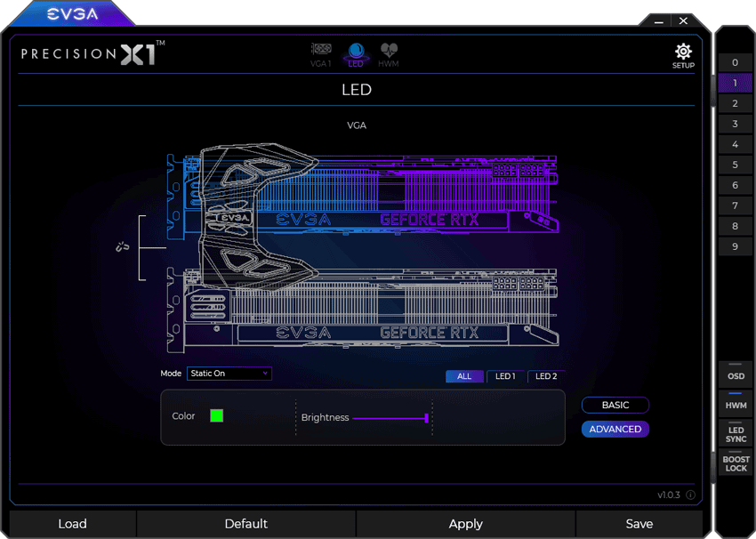Toggle the OSD switch
Screen dimensions: 756x539
pos(736,374)
